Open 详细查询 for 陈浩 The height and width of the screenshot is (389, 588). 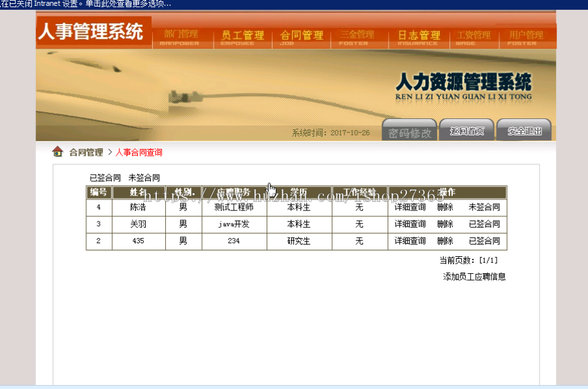[x=410, y=207]
